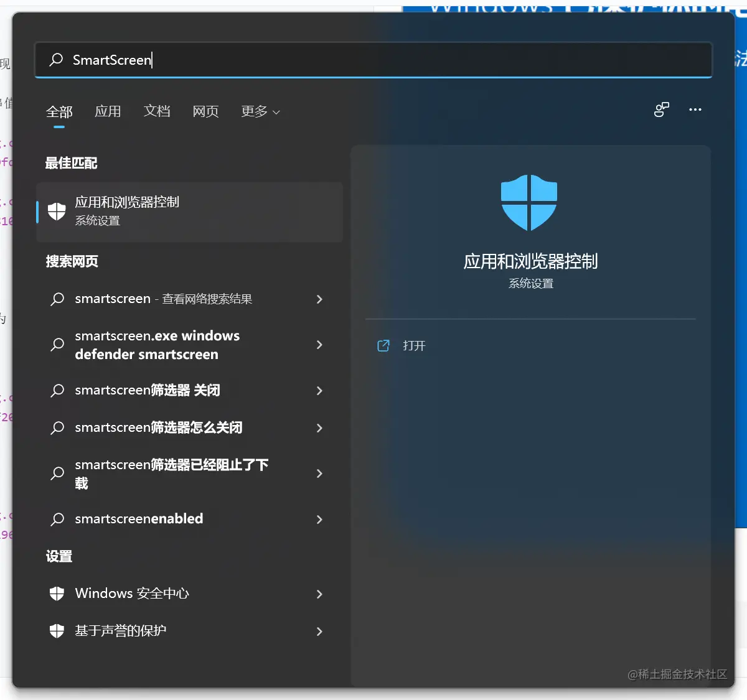This screenshot has width=747, height=700.
Task: Expand chevron for smartscreen筛选器怎么关闭
Action: click(x=319, y=428)
